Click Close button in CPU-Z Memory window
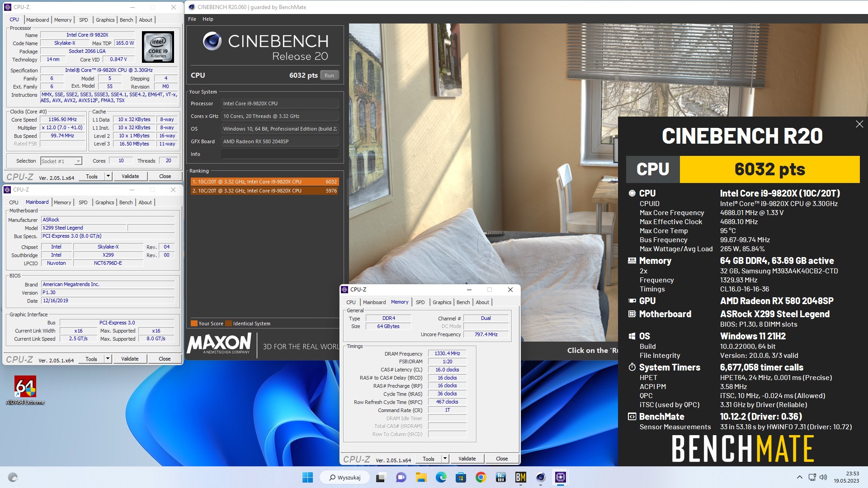 coord(502,459)
